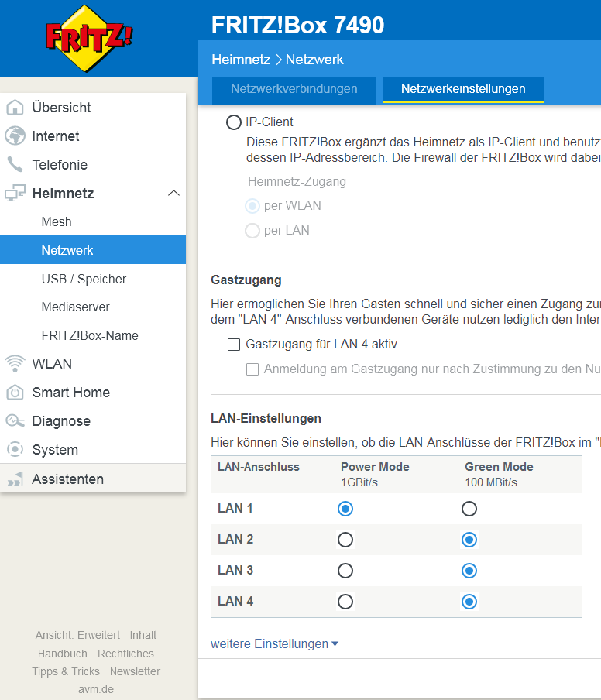Viewport: 601px width, 700px height.
Task: Tick Anmeldung am Gastzugang checkbox
Action: point(252,369)
